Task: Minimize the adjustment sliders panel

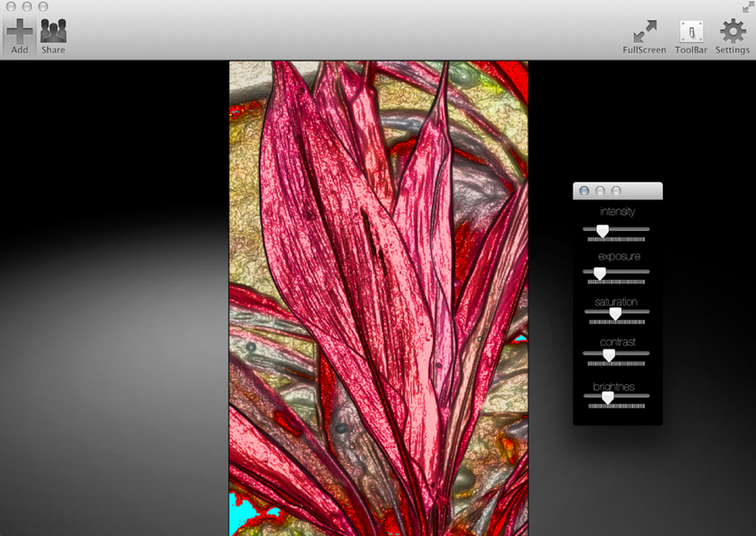Action: [x=601, y=191]
